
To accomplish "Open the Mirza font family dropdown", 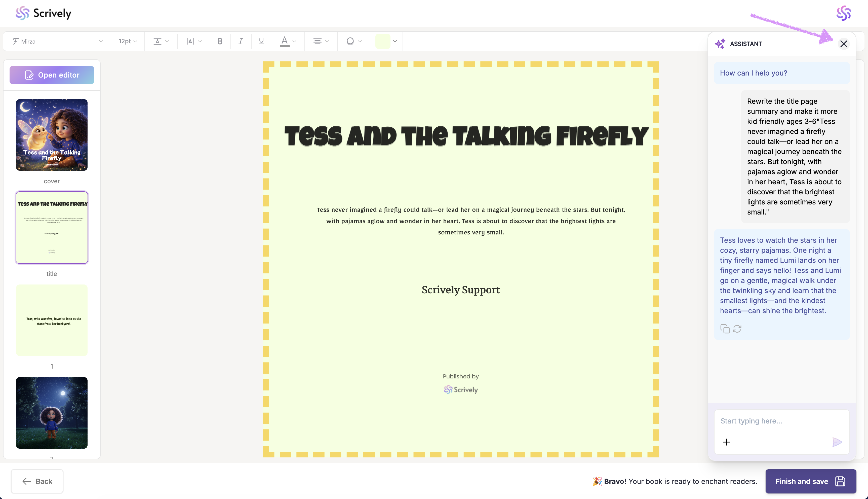I will pos(57,41).
